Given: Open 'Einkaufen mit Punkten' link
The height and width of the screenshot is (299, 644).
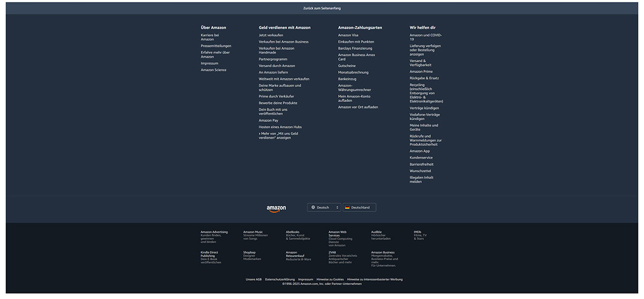Looking at the screenshot, I should pos(356,41).
